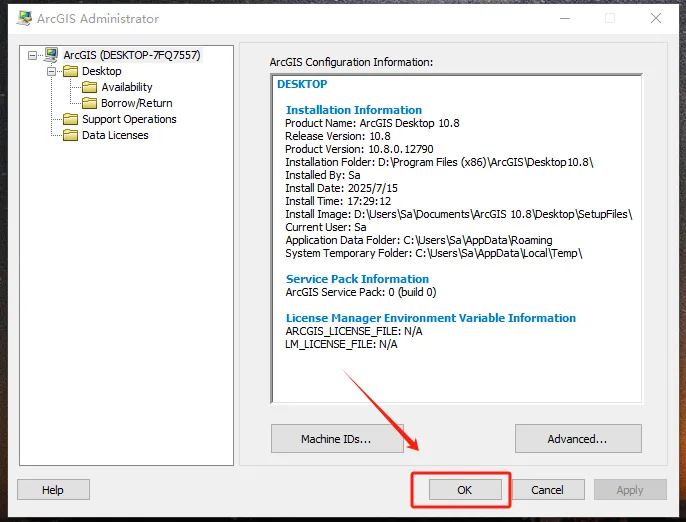Click the Machine IDs... button

(337, 438)
